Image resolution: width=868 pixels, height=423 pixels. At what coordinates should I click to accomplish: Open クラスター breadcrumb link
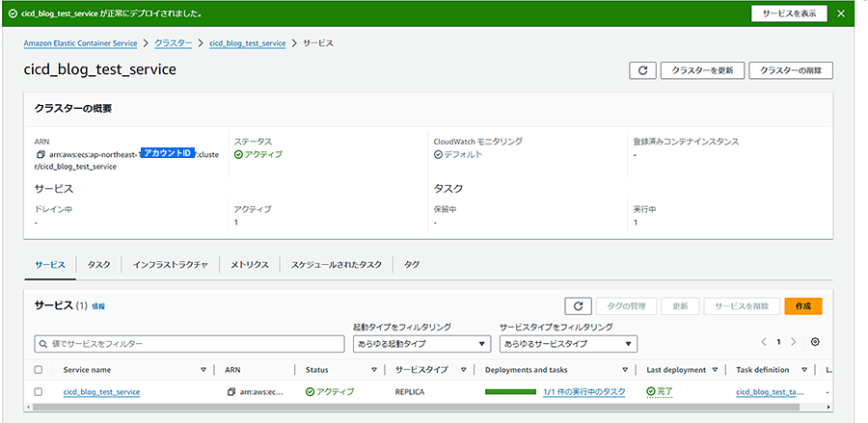point(174,43)
